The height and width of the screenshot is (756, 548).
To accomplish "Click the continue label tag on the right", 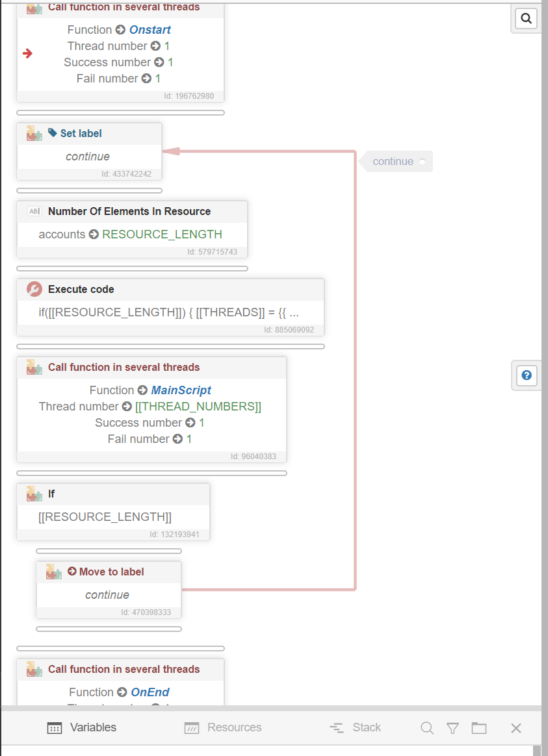I will (x=394, y=162).
